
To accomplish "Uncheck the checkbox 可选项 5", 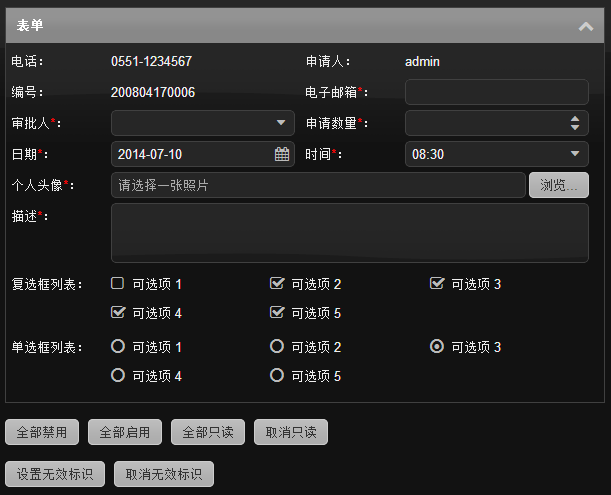I will [277, 312].
